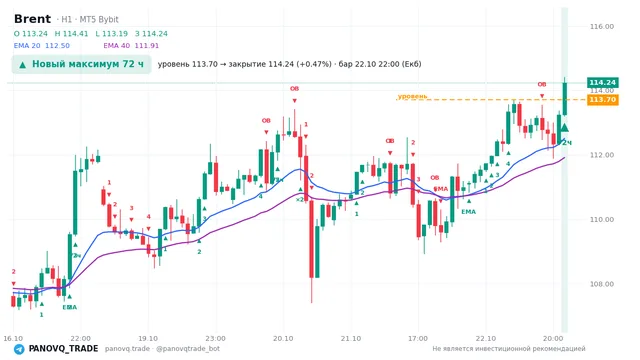Screen dimensions: 640x360
Task: Click the Telegram logo icon at bottom left
Action: [x=19, y=349]
